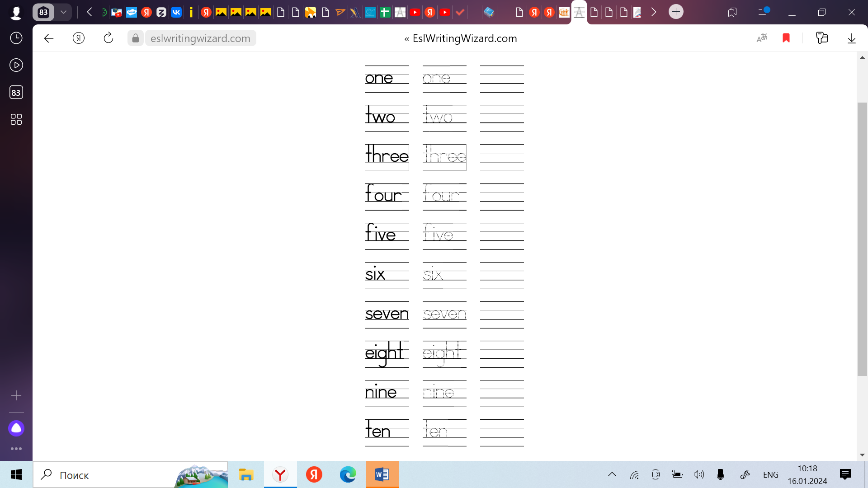Toggle ENG keyboard language indicator
This screenshot has width=868, height=488.
770,474
